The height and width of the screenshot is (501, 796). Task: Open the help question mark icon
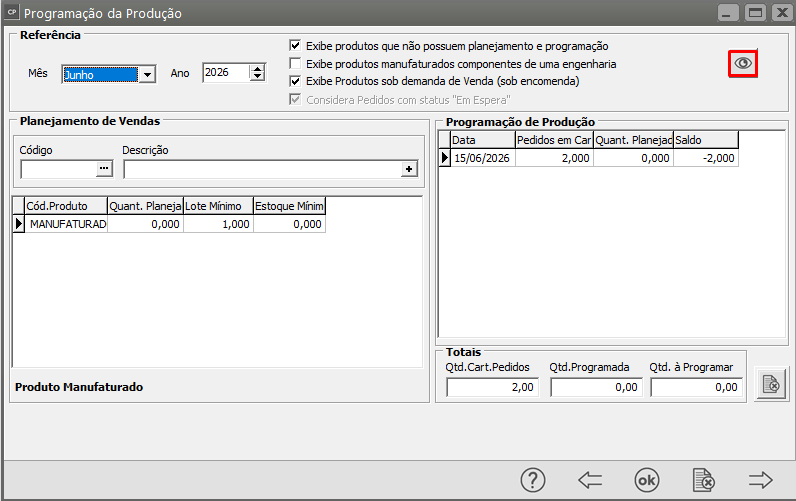[x=533, y=480]
